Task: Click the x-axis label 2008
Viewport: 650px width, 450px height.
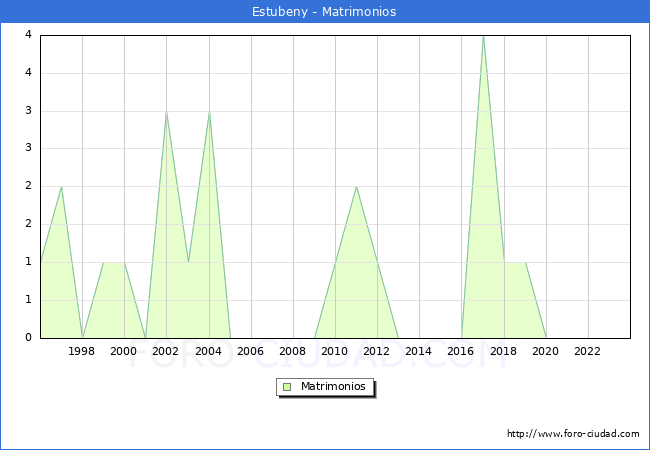Action: [292, 351]
